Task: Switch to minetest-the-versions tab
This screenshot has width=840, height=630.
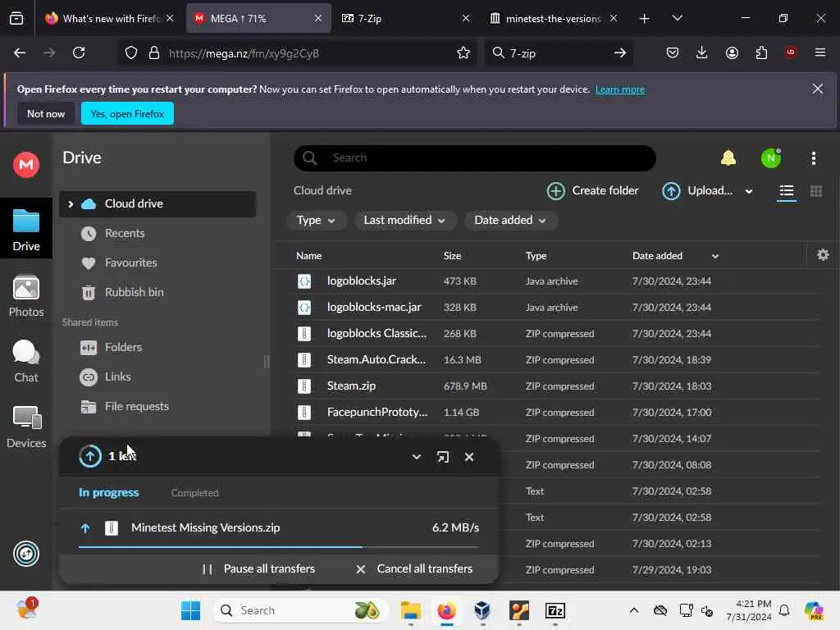Action: pyautogui.click(x=554, y=18)
